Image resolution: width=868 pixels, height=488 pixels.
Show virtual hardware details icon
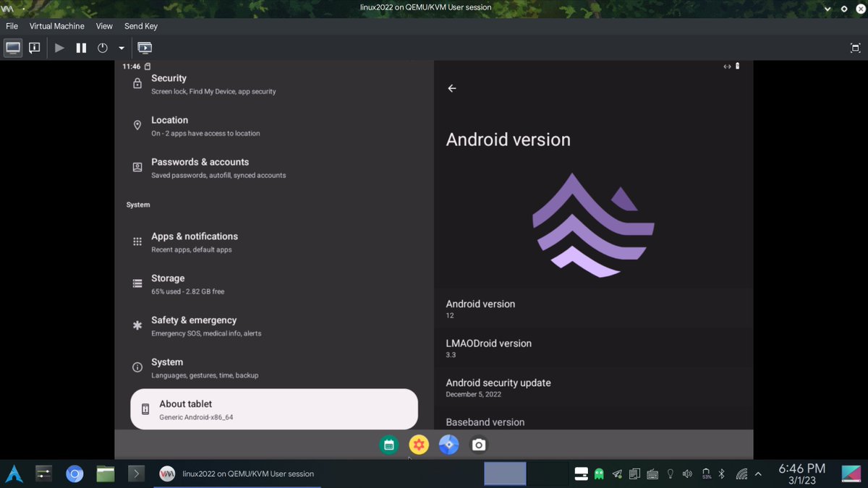pyautogui.click(x=35, y=48)
